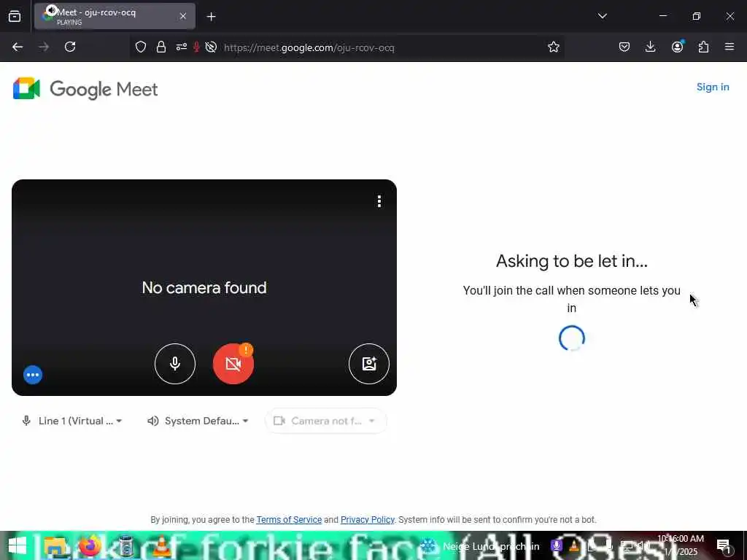
Task: Open VLC media player from taskbar
Action: click(161, 546)
